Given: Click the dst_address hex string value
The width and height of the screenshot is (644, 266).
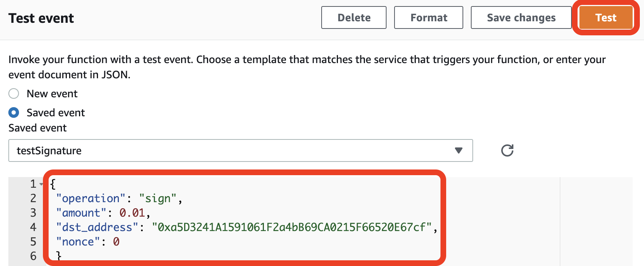Looking at the screenshot, I should [292, 227].
